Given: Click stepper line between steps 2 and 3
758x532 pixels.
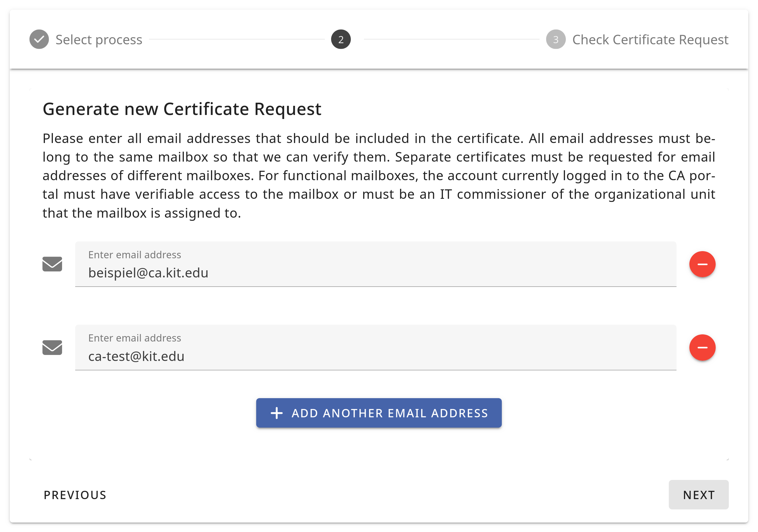Looking at the screenshot, I should 451,39.
